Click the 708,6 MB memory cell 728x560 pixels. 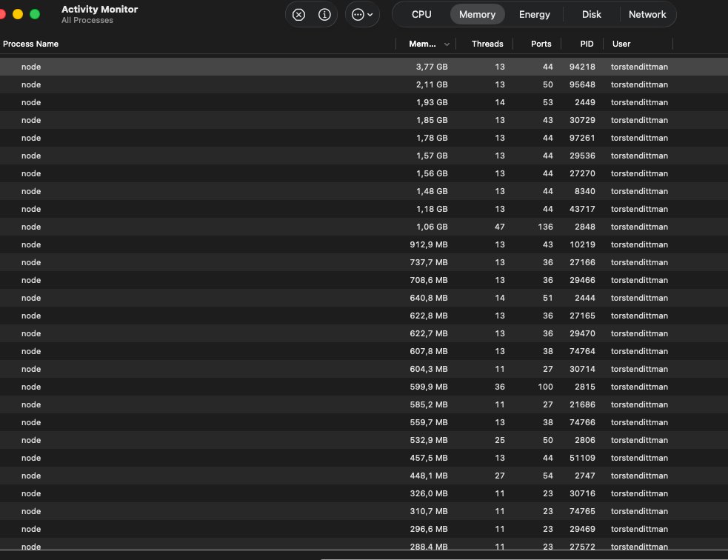pyautogui.click(x=429, y=280)
